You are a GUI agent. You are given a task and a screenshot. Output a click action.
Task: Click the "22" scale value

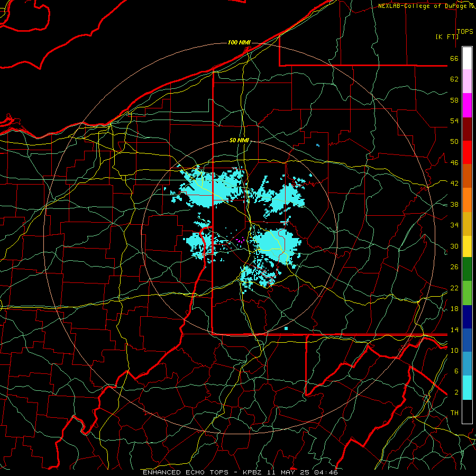[x=454, y=288]
